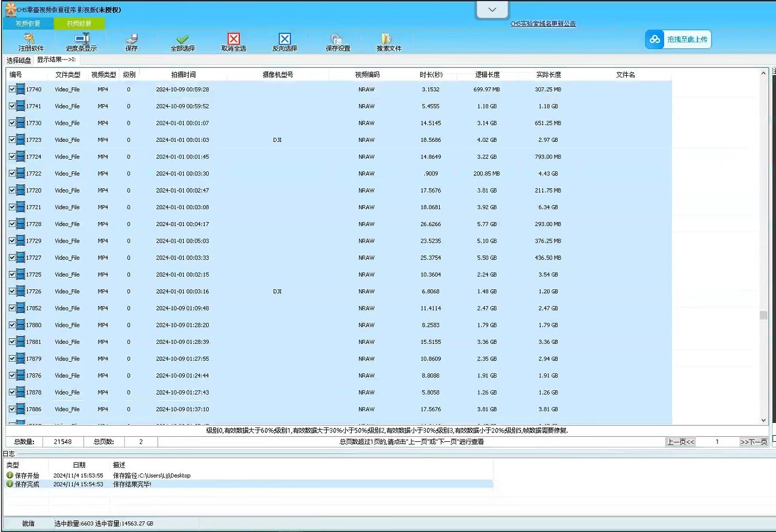Screen dimensions: 776x532
Task: Click the film icon of file 17730
Action: coord(21,123)
